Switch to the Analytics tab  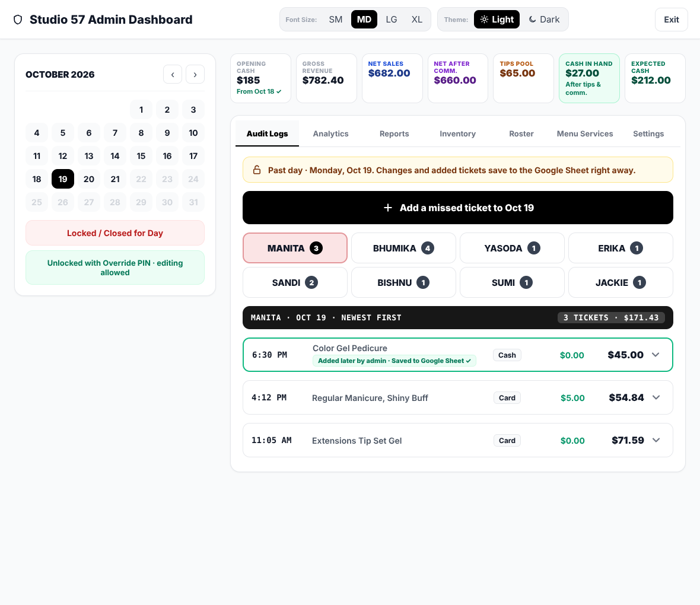331,133
